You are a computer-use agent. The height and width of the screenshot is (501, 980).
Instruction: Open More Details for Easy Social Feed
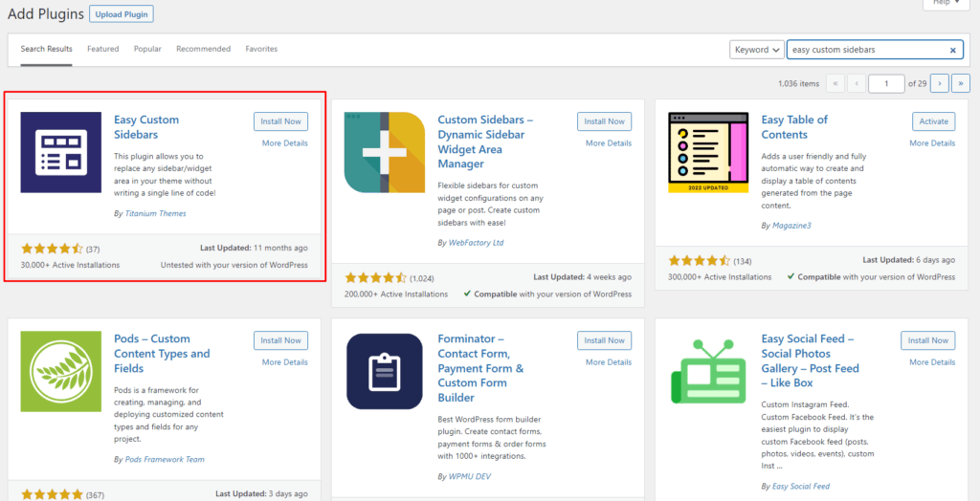[x=932, y=361]
